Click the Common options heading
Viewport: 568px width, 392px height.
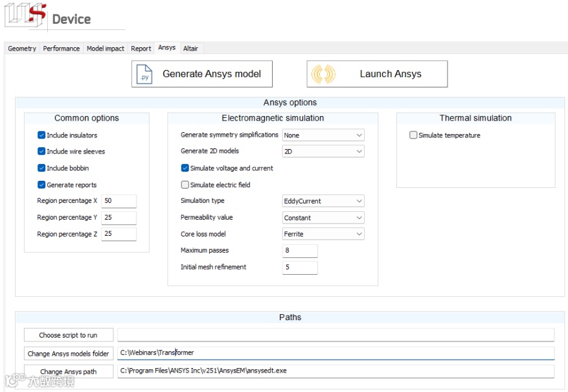click(87, 118)
